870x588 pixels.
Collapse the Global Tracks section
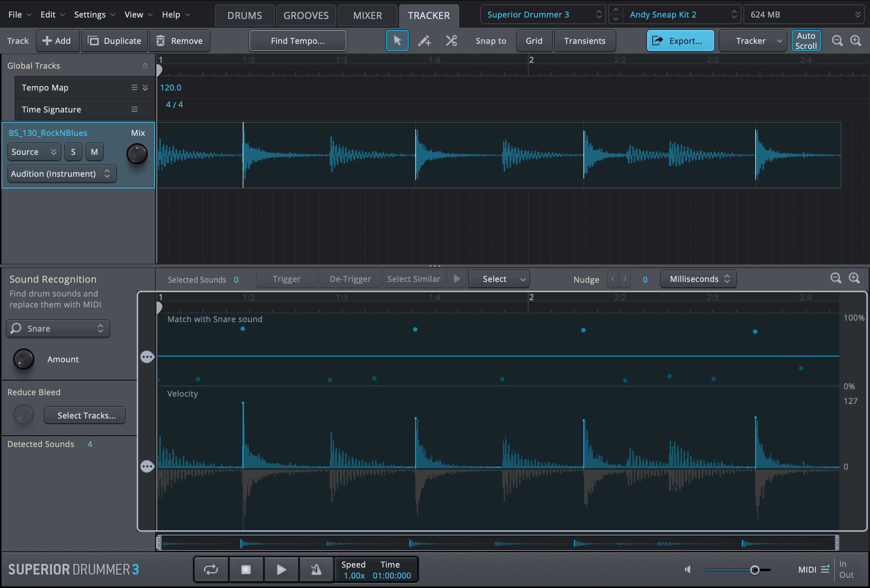145,65
